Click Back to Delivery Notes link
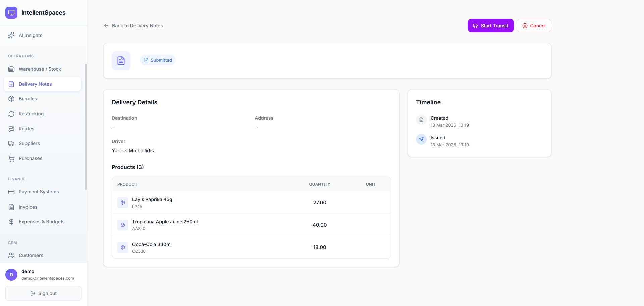Viewport: 644px width, 306px height. click(x=133, y=26)
